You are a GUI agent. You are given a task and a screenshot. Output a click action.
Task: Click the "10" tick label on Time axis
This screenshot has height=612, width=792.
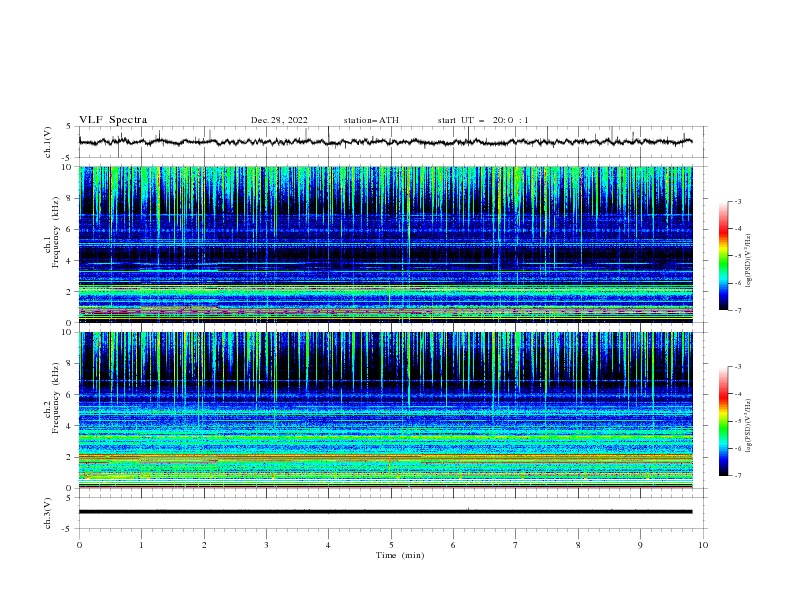pyautogui.click(x=703, y=545)
